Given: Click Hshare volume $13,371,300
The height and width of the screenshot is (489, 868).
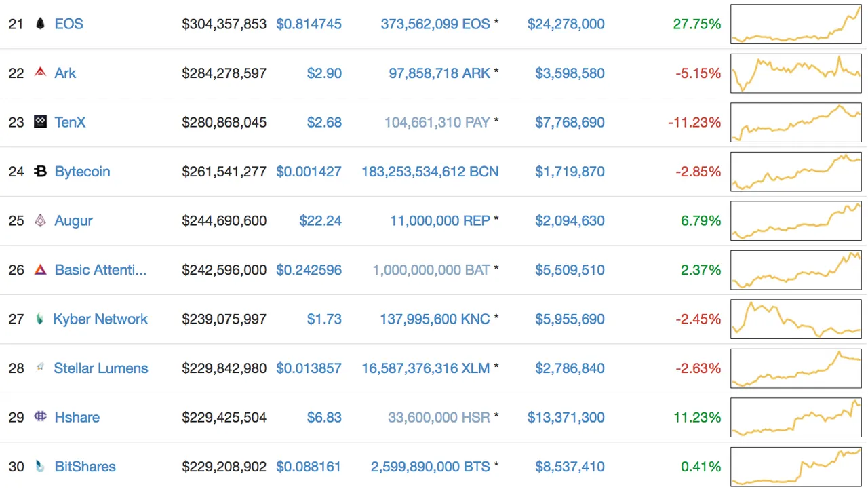Looking at the screenshot, I should tap(566, 417).
